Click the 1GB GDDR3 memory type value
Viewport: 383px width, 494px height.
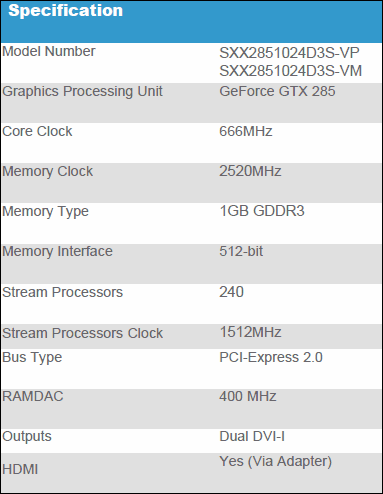coord(262,211)
